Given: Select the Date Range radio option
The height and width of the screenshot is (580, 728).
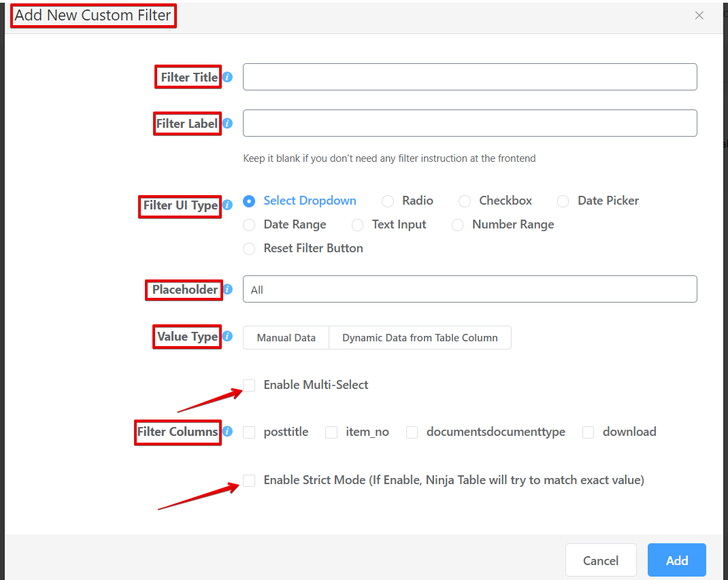Looking at the screenshot, I should point(249,225).
